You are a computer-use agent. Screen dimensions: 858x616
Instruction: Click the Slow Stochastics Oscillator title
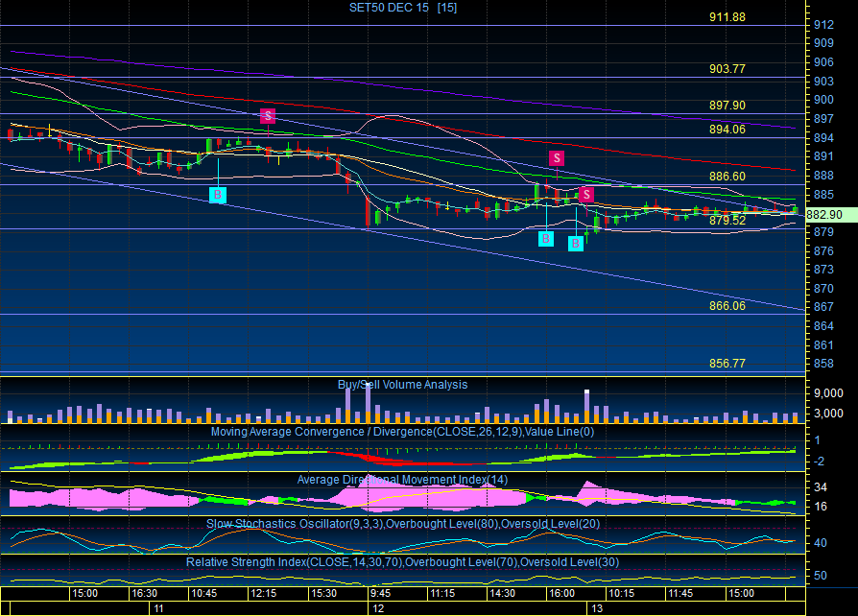point(403,524)
